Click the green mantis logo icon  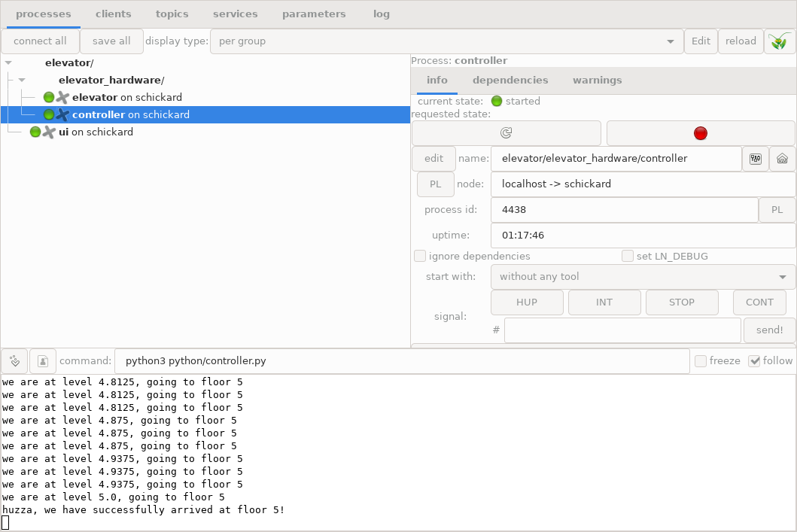tap(780, 41)
